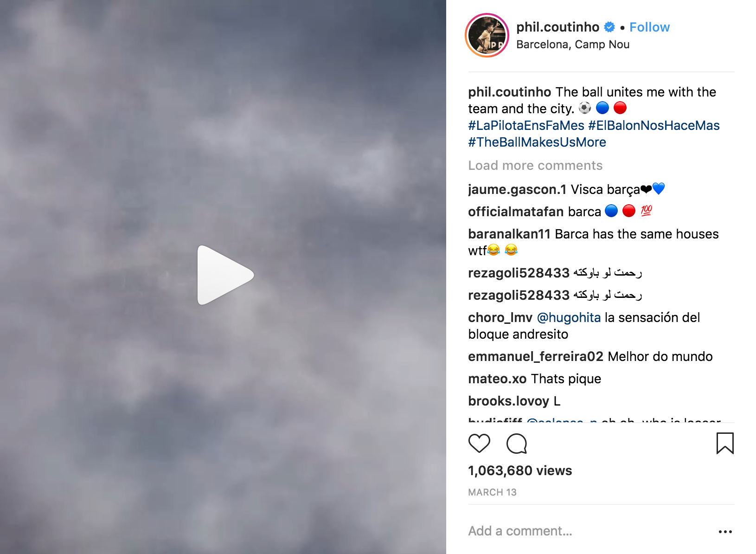Visit officialmatafan commenter profile
The height and width of the screenshot is (554, 756).
tap(516, 212)
